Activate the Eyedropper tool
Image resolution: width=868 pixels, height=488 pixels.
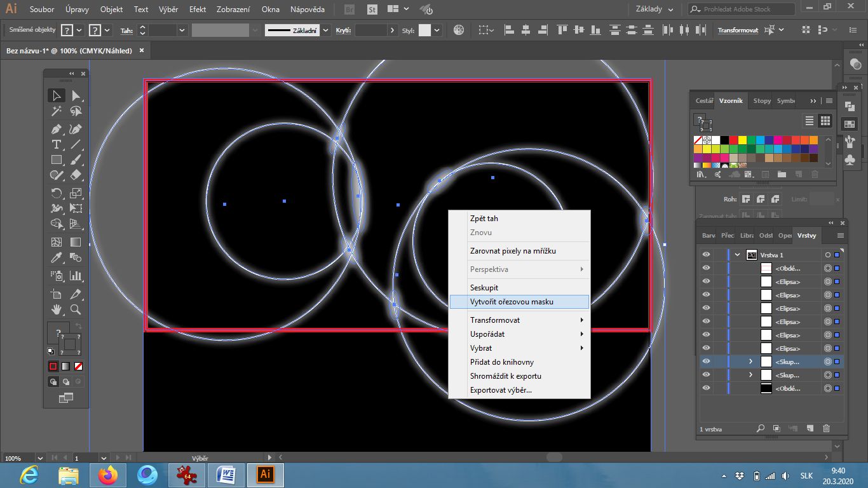tap(57, 258)
